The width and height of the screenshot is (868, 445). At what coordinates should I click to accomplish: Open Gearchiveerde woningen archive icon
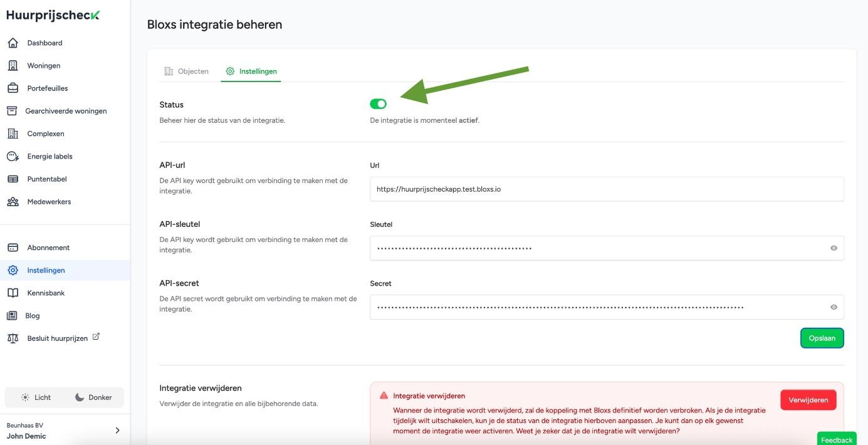click(x=12, y=111)
